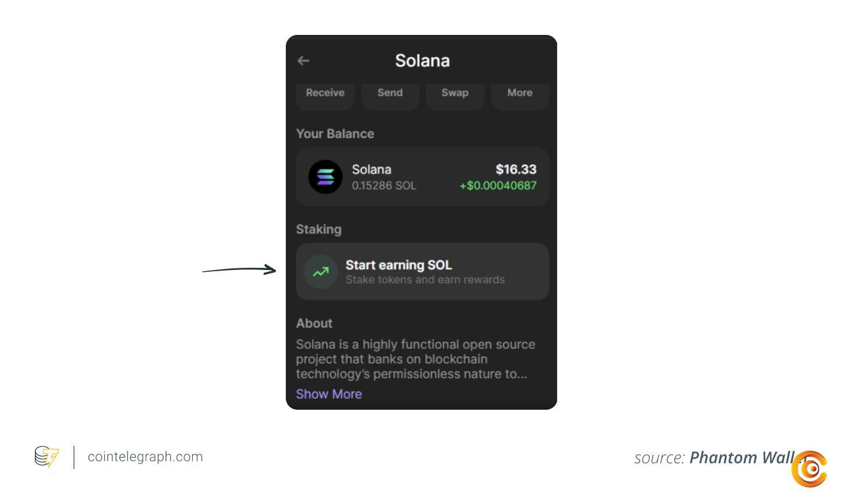The height and width of the screenshot is (504, 844).
Task: Open the Swap action
Action: coord(455,96)
